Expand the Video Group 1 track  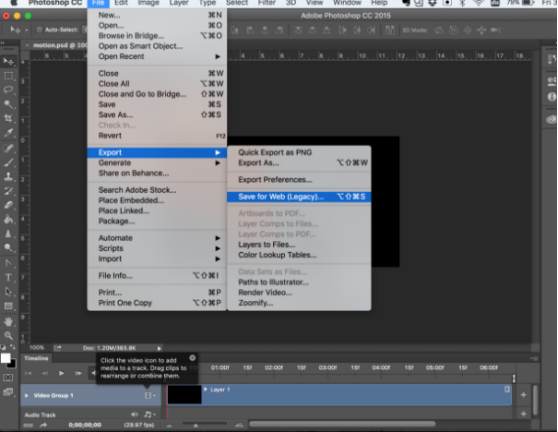point(26,395)
